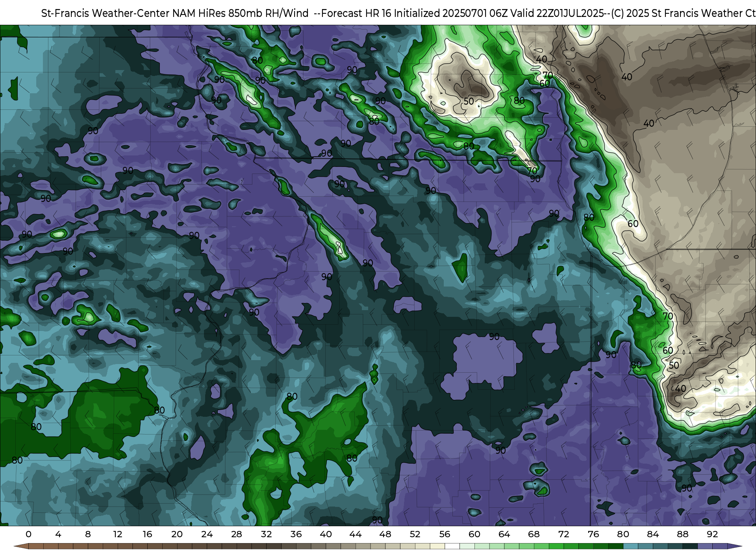Viewport: 756px width, 551px height.
Task: Click the colorbar label "8"
Action: 88,534
